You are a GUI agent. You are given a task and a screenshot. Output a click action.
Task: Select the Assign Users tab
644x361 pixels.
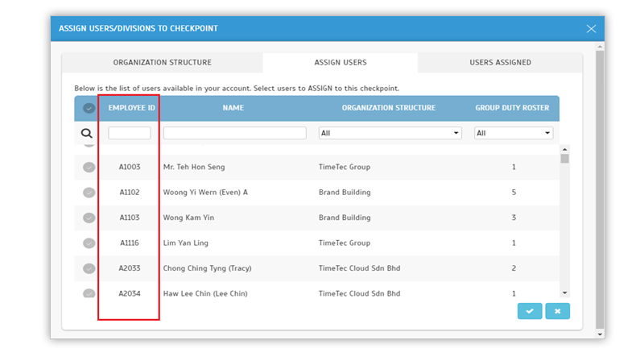point(340,63)
